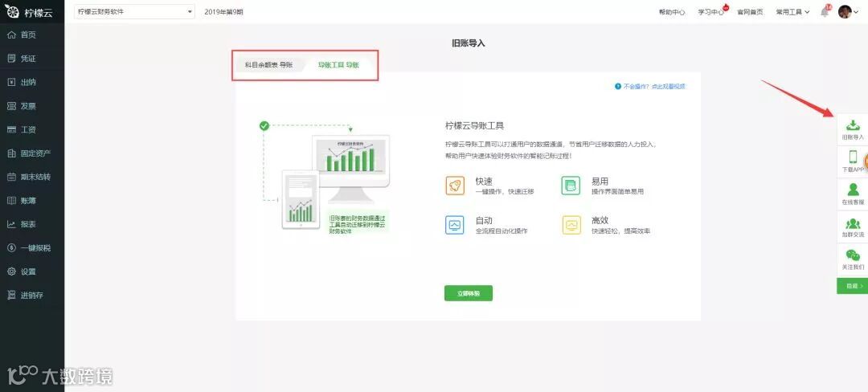This screenshot has width=868, height=392.
Task: Open the 出纳 cashier icon in sidebar
Action: [x=11, y=83]
